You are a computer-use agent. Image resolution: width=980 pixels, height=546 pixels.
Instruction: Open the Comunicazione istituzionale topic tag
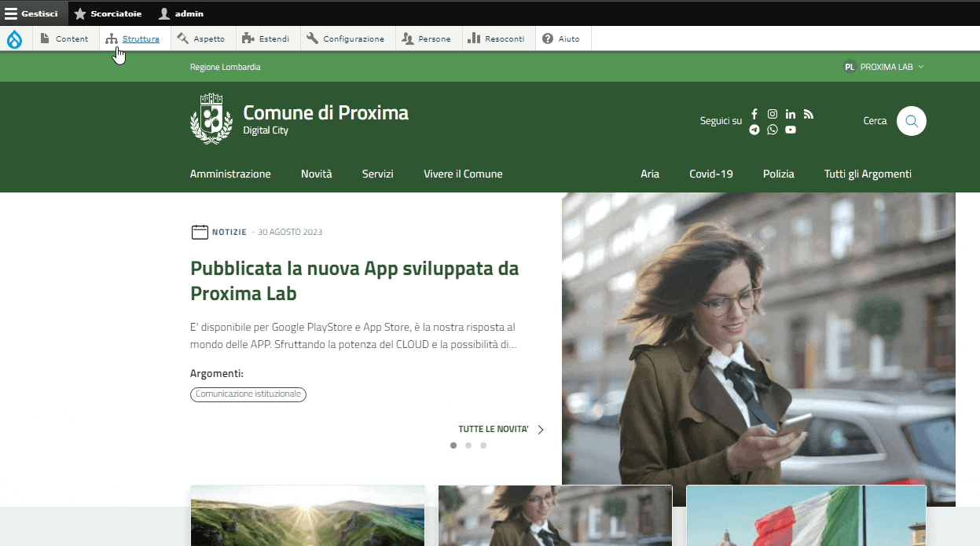pyautogui.click(x=248, y=394)
